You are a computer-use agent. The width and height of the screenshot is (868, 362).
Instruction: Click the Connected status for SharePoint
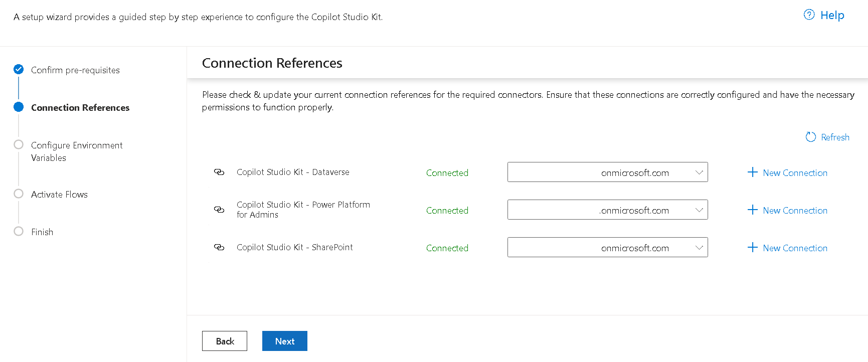coord(447,248)
